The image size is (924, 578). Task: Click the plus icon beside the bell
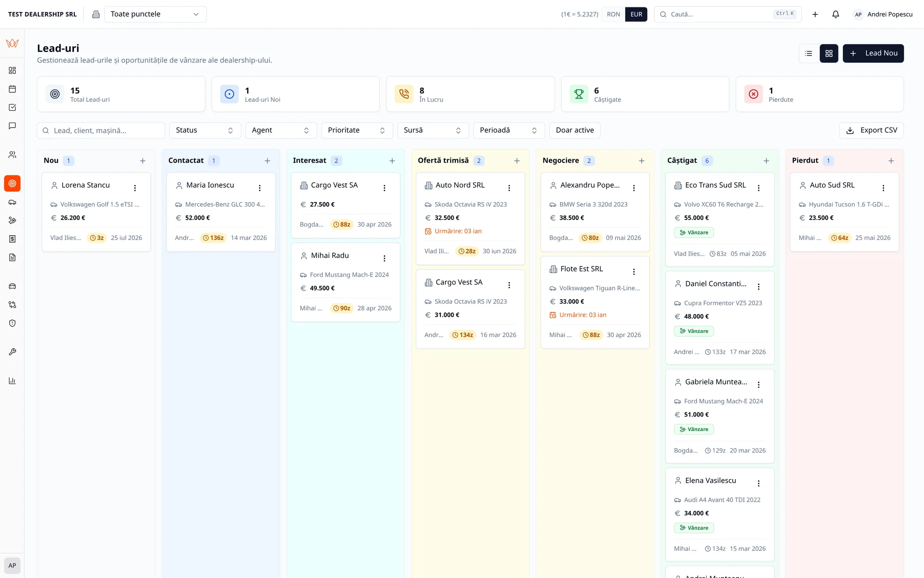click(815, 14)
